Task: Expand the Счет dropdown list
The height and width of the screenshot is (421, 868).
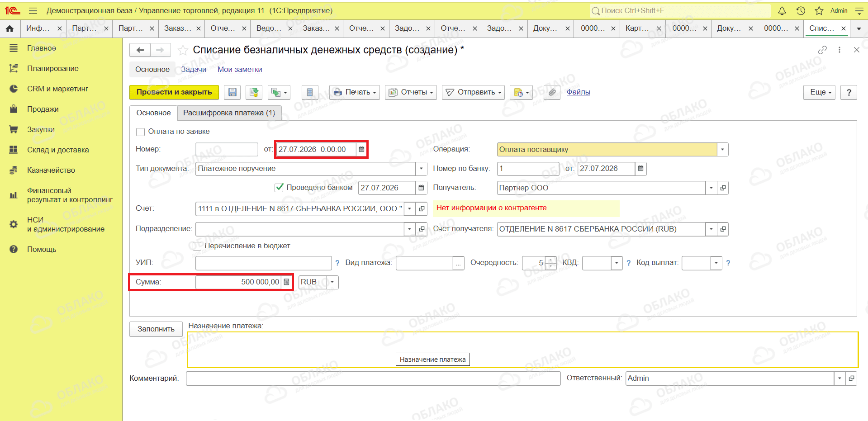Action: pyautogui.click(x=409, y=208)
